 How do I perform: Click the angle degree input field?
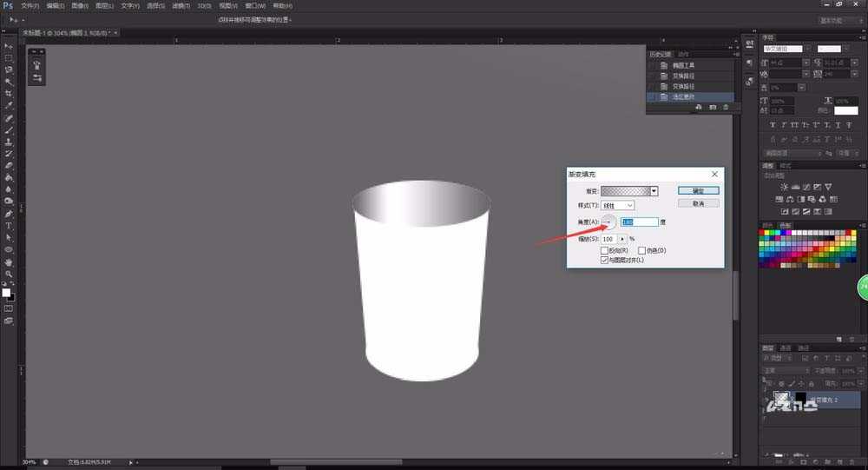[x=639, y=222]
